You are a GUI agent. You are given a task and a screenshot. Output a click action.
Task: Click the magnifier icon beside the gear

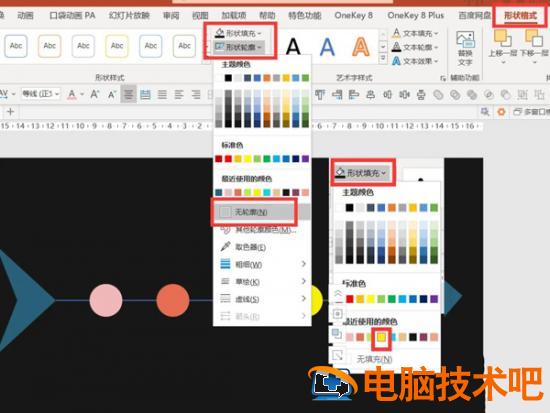pyautogui.click(x=485, y=112)
